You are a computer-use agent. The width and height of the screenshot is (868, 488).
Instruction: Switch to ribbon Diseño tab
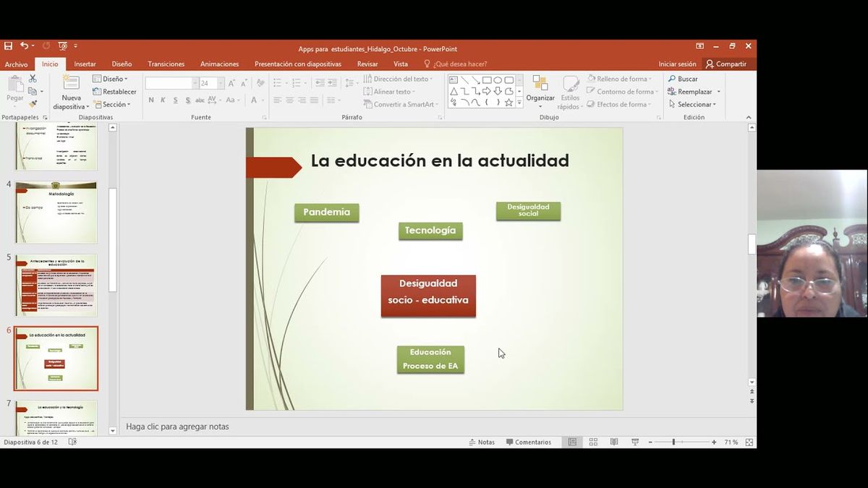click(122, 64)
